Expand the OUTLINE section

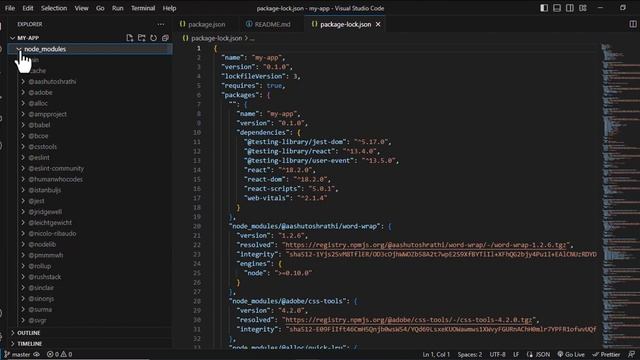[x=13, y=333]
